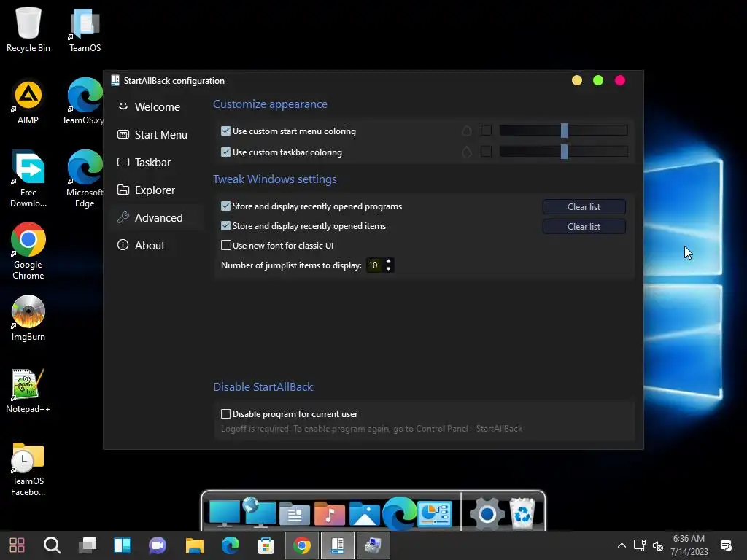Uncheck Store and display recently opened items
The image size is (747, 560).
(226, 226)
